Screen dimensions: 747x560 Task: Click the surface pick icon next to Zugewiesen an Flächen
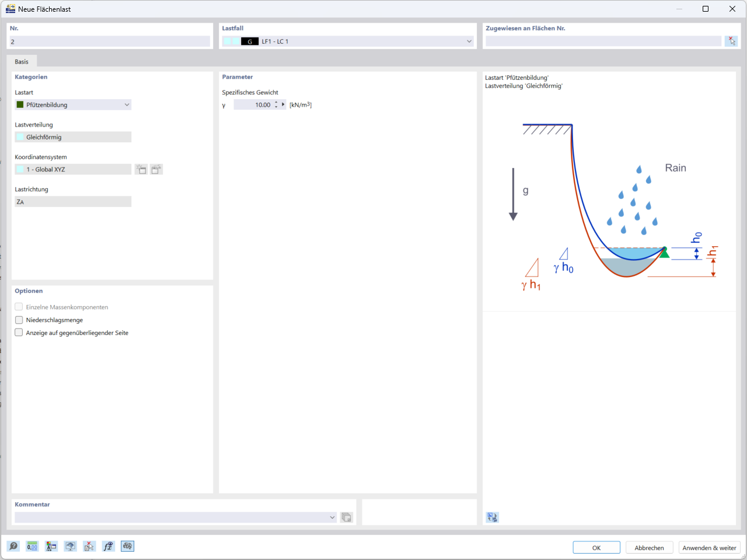(731, 41)
